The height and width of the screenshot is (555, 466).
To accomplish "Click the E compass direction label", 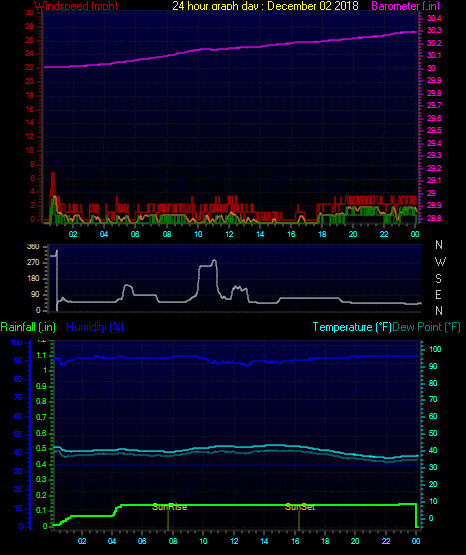I will (438, 294).
